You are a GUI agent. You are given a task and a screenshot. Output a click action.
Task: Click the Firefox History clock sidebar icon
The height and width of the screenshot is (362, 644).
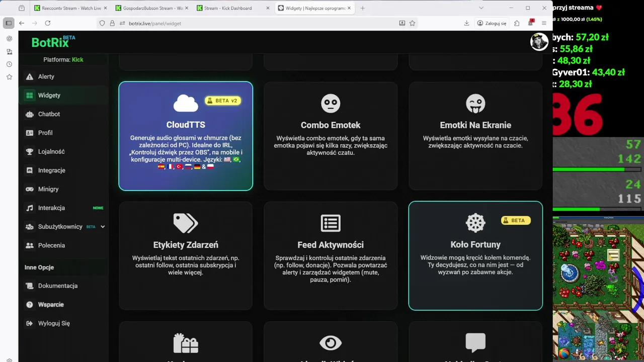point(9,64)
